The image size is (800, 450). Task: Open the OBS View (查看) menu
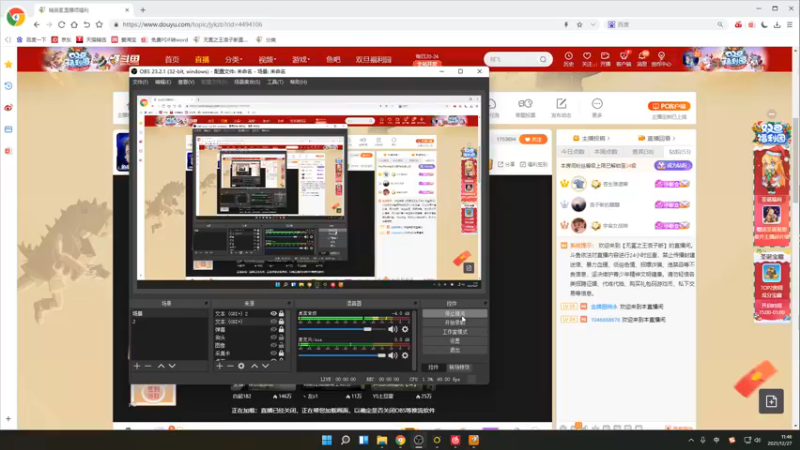[186, 82]
